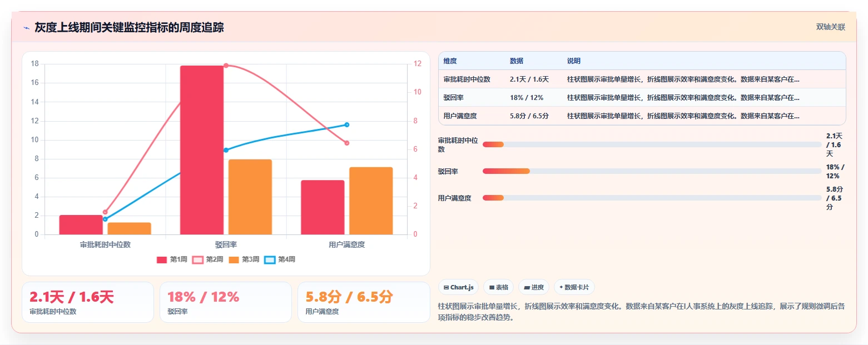Click the blue 第4周 legend color box
Screen dimensions: 868x345
[270, 260]
